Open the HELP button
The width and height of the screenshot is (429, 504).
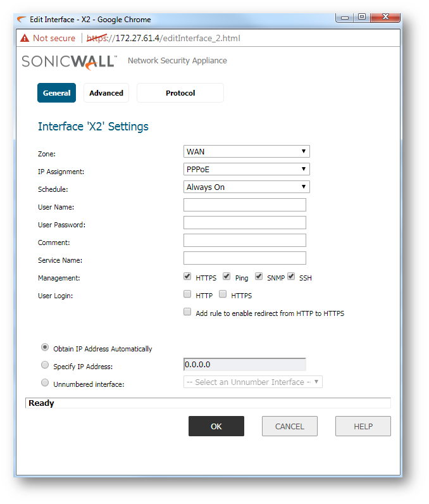tap(363, 427)
